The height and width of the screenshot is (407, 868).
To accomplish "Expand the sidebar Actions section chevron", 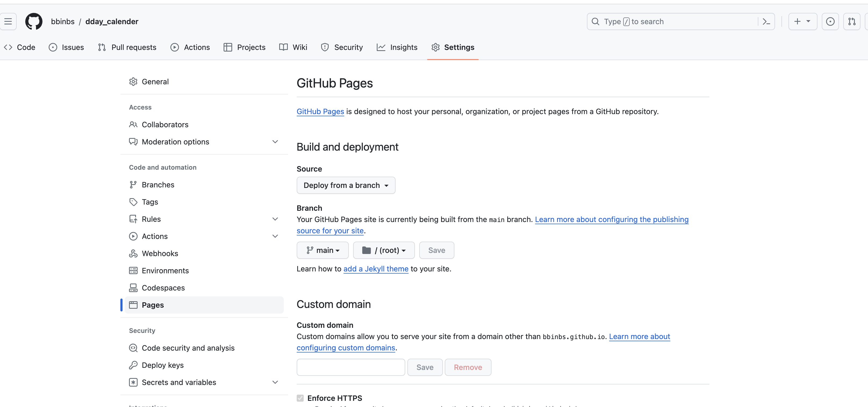I will 275,236.
